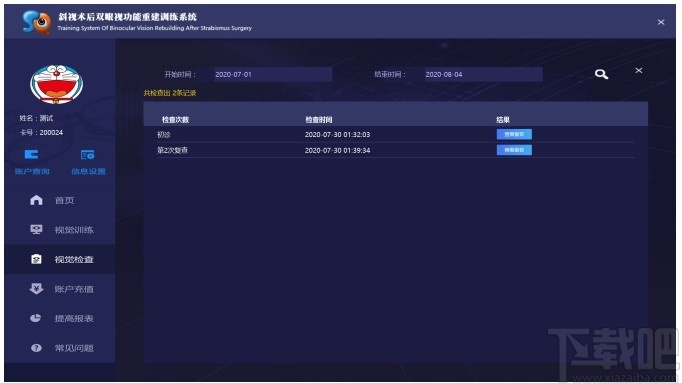Click the 检查次数 column header

click(x=175, y=120)
